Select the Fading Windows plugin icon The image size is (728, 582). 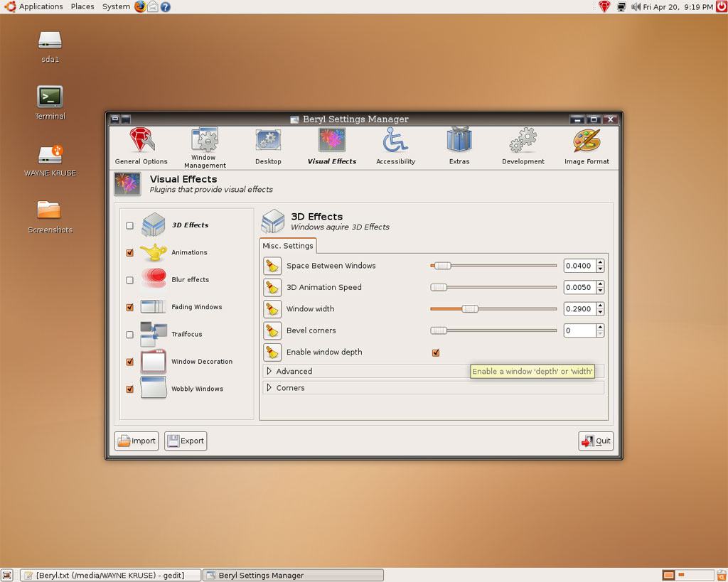(x=154, y=307)
